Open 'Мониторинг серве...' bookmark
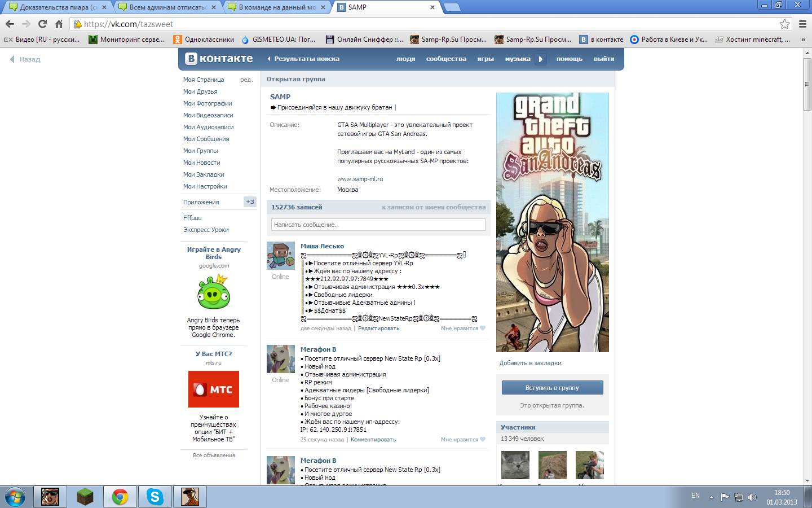The image size is (812, 508). [x=126, y=40]
